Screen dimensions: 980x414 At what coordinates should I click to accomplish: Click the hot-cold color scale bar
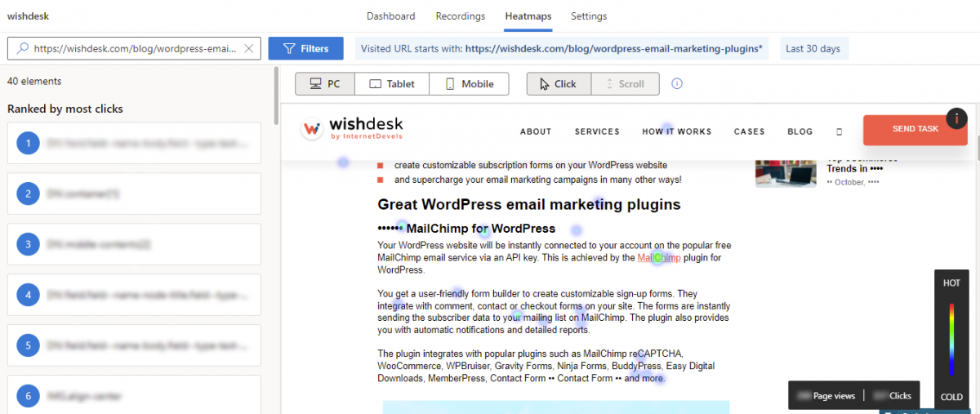(x=951, y=340)
